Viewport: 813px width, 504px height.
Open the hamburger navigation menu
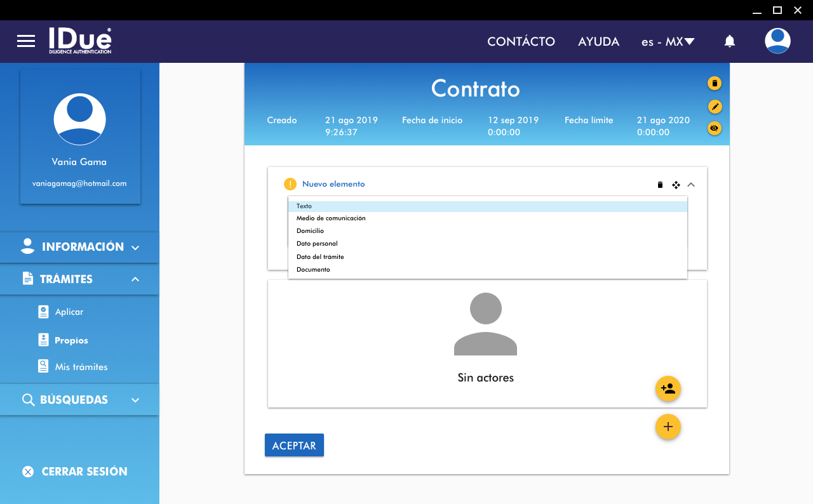pyautogui.click(x=26, y=41)
